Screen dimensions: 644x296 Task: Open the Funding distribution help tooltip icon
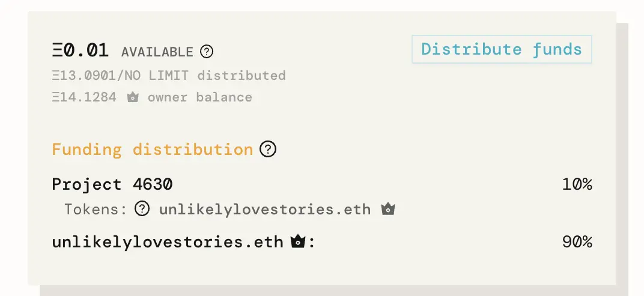click(x=268, y=149)
